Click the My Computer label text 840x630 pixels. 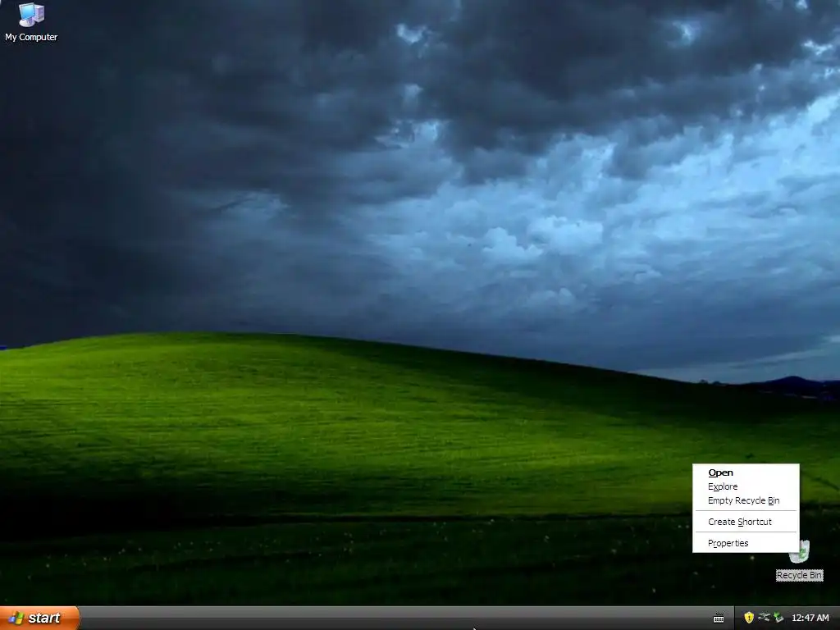pyautogui.click(x=31, y=37)
